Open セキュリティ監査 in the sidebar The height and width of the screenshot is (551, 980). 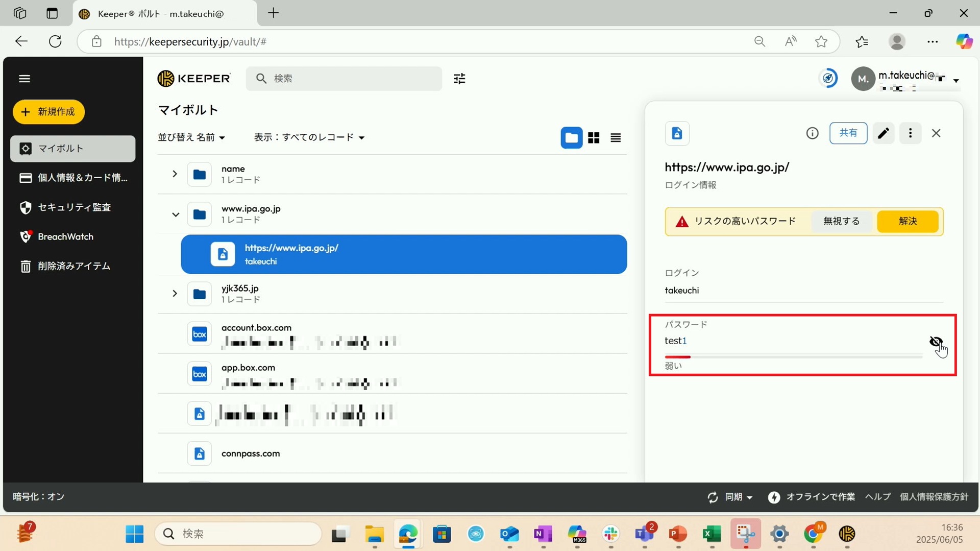74,207
